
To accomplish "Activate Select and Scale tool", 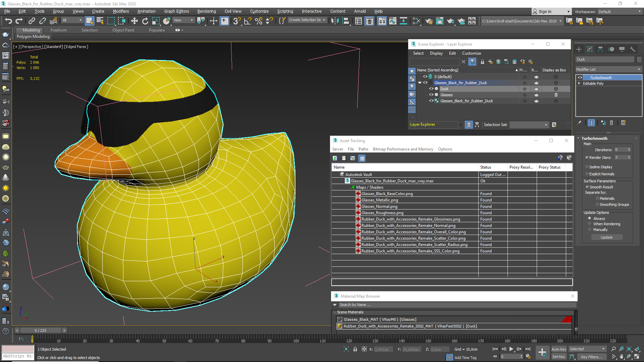I will click(x=156, y=21).
